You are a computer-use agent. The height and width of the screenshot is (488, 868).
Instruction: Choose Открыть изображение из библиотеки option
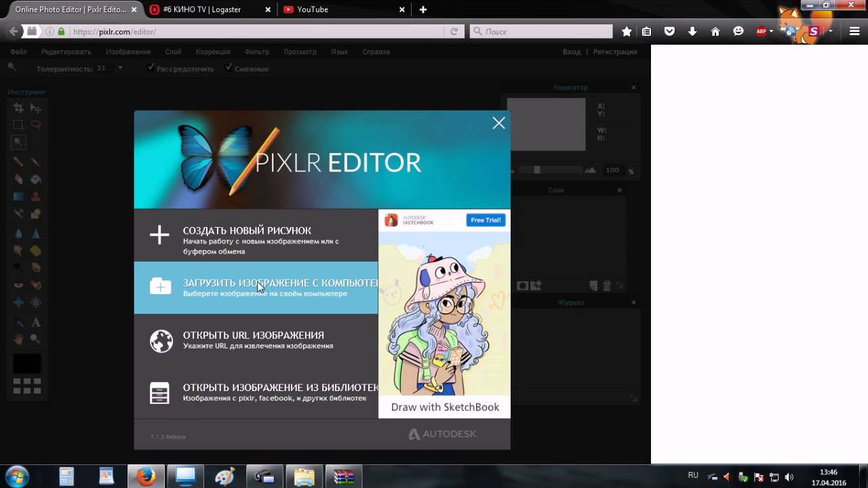(256, 392)
